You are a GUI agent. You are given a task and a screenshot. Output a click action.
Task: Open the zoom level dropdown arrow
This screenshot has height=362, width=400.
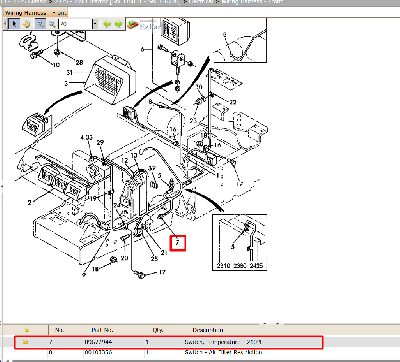(95, 24)
